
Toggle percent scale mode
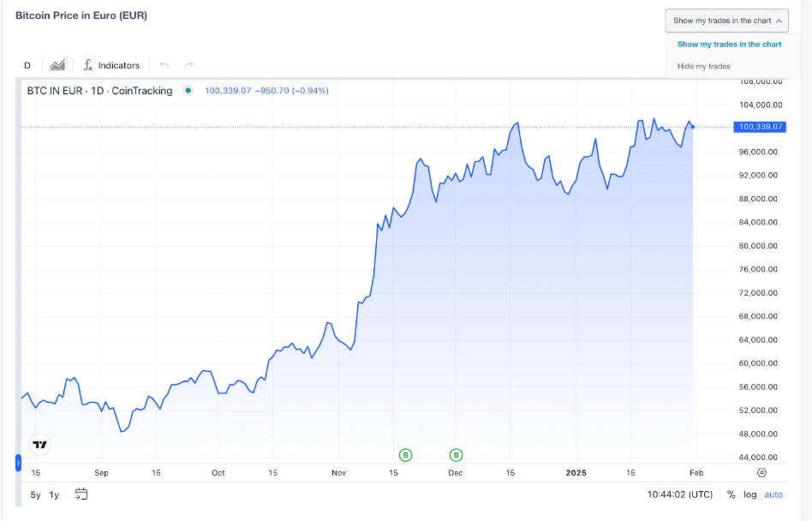[731, 494]
